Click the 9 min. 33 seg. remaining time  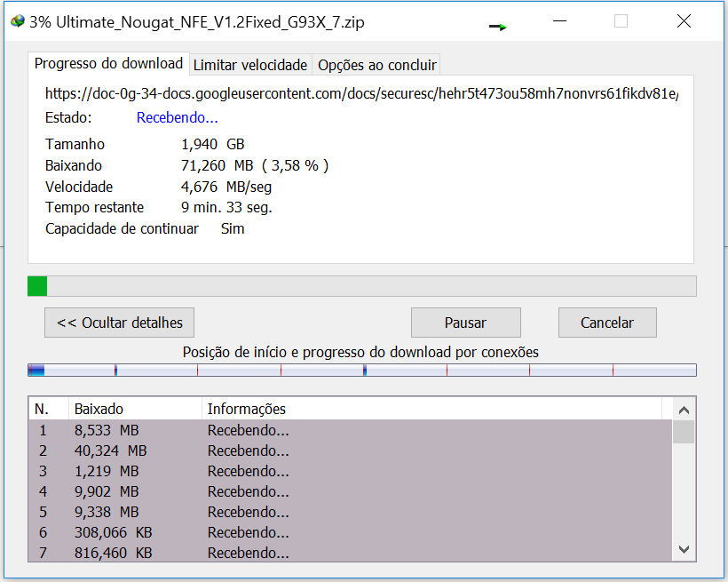point(226,207)
